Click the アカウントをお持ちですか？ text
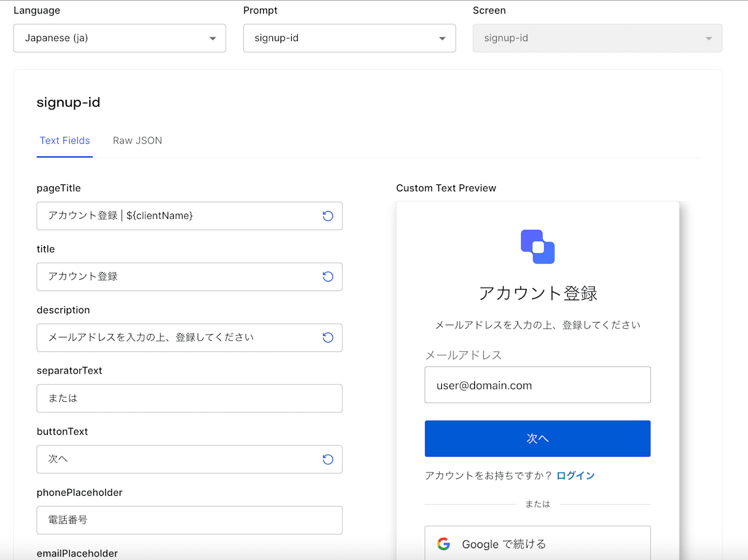Viewport: 748px width, 560px height. point(489,475)
